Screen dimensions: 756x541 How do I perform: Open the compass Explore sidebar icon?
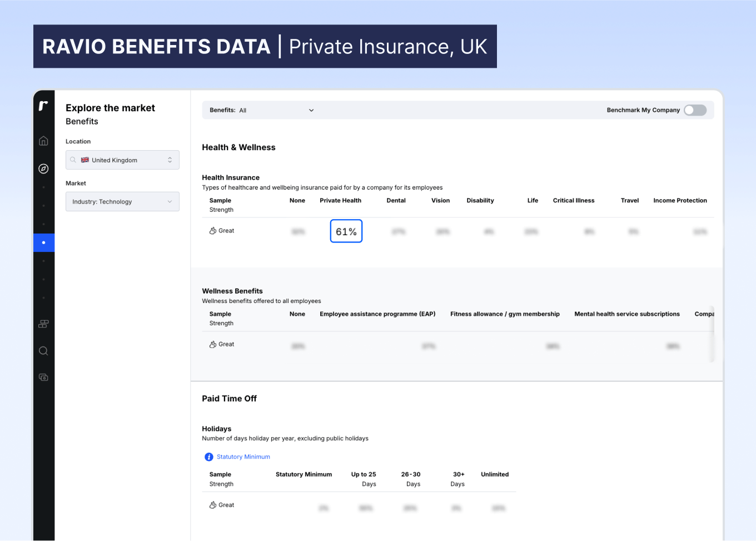click(43, 168)
